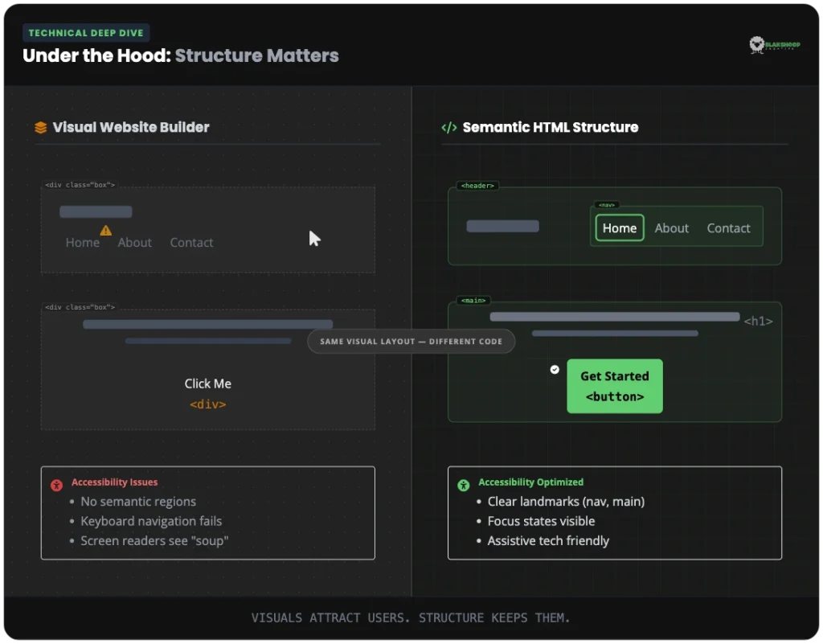Click the green Get Started button

click(x=615, y=386)
